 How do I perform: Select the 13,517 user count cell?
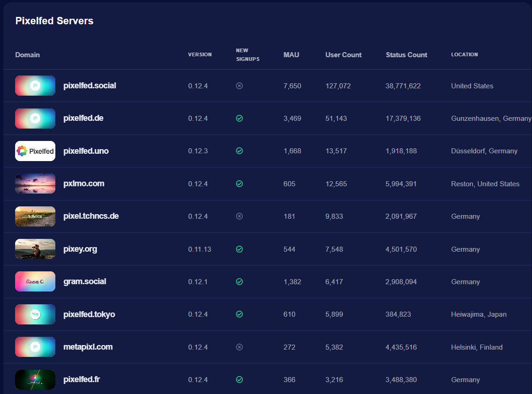(336, 151)
